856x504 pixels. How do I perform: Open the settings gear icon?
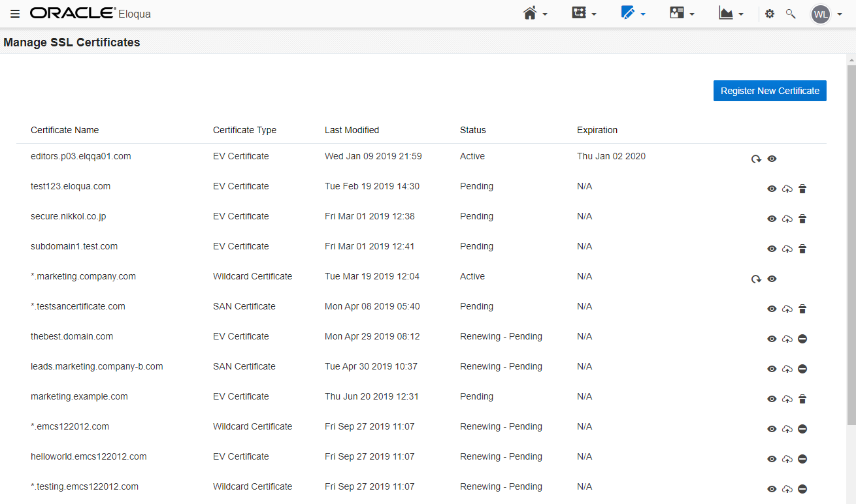pos(770,14)
